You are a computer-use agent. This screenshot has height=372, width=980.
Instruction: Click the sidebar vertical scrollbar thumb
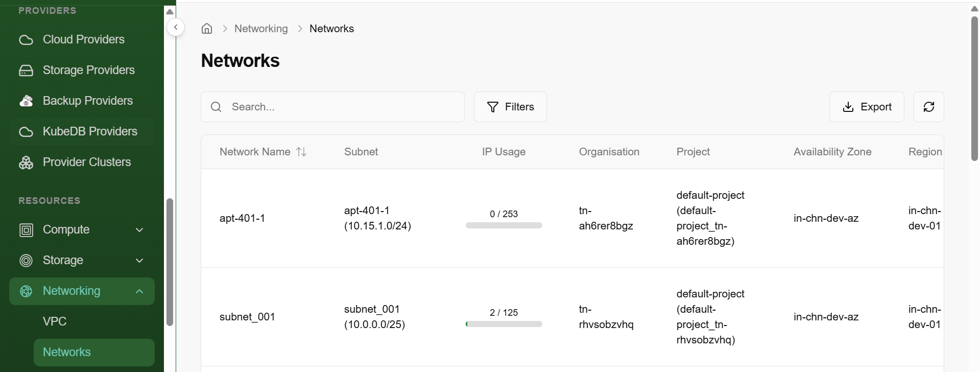point(170,262)
